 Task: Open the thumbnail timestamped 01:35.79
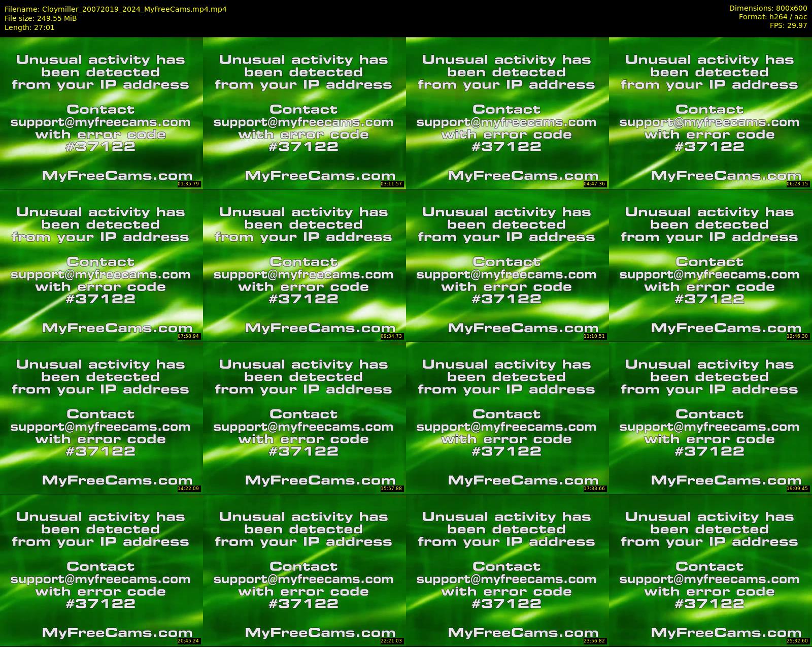pyautogui.click(x=101, y=113)
